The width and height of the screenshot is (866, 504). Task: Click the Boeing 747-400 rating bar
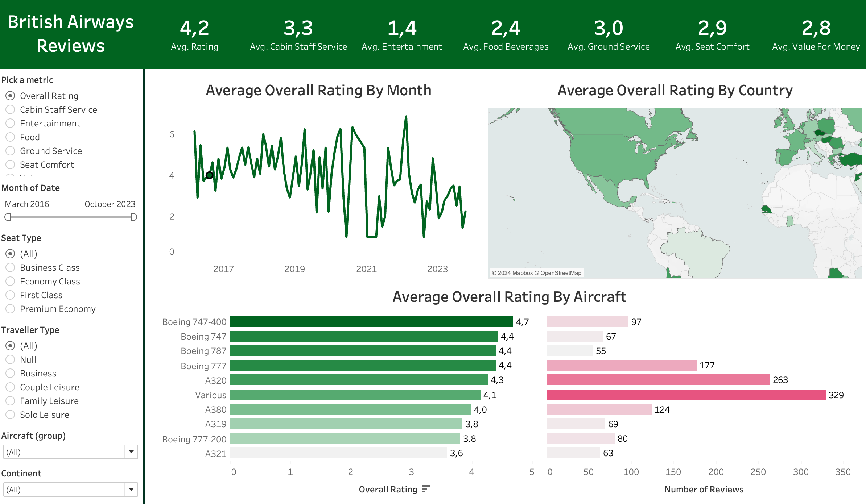click(x=372, y=322)
